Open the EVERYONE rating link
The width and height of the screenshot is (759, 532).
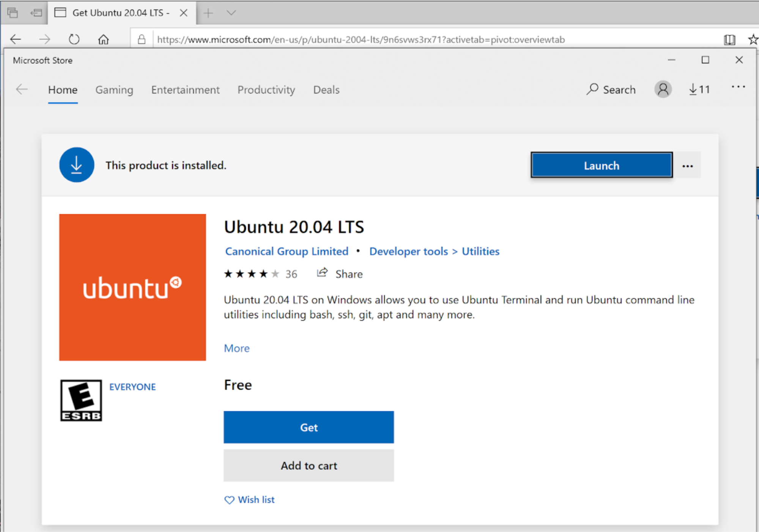pyautogui.click(x=132, y=387)
